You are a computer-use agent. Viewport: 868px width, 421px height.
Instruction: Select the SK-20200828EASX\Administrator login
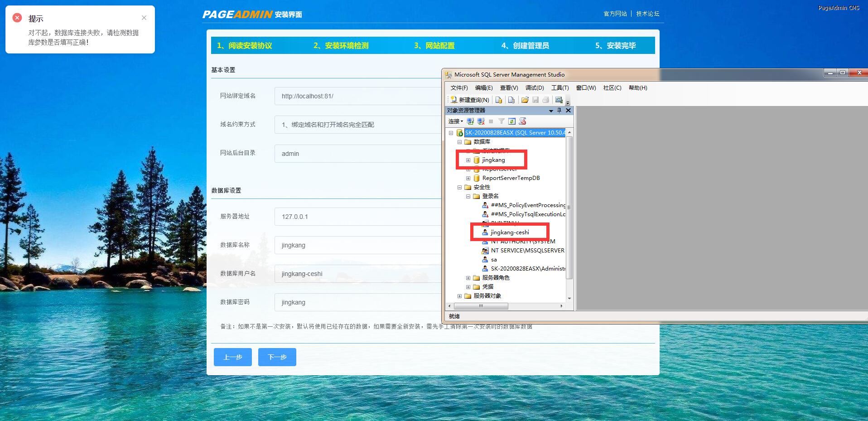pos(528,269)
